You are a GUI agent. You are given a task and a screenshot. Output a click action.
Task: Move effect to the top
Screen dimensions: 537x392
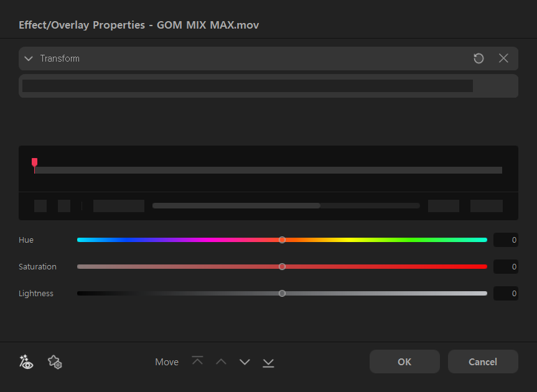pos(197,362)
